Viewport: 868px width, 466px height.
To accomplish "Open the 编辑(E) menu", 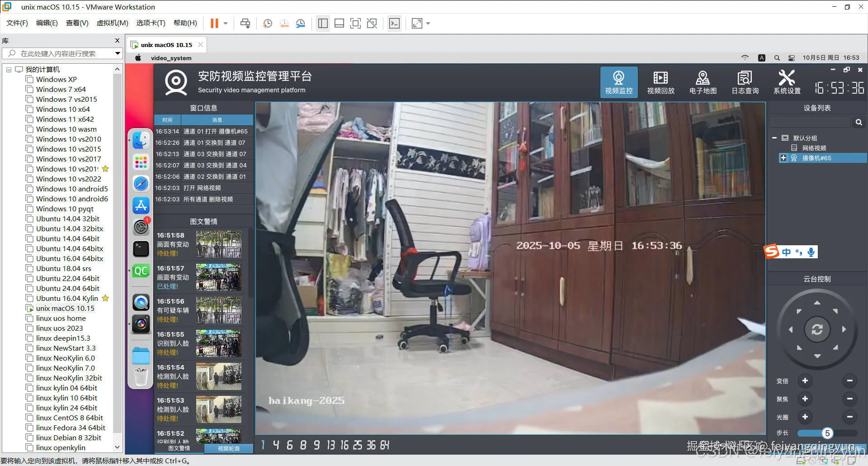I will click(47, 23).
